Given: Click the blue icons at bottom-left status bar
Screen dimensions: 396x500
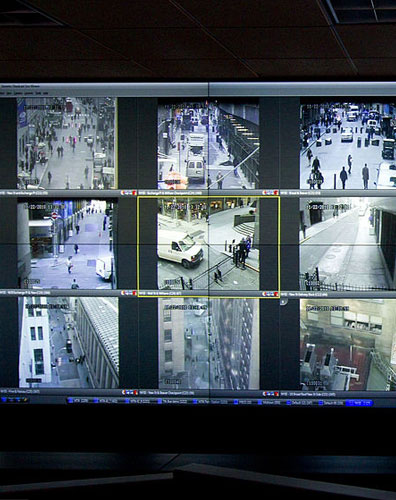Looking at the screenshot, I should (15, 400).
